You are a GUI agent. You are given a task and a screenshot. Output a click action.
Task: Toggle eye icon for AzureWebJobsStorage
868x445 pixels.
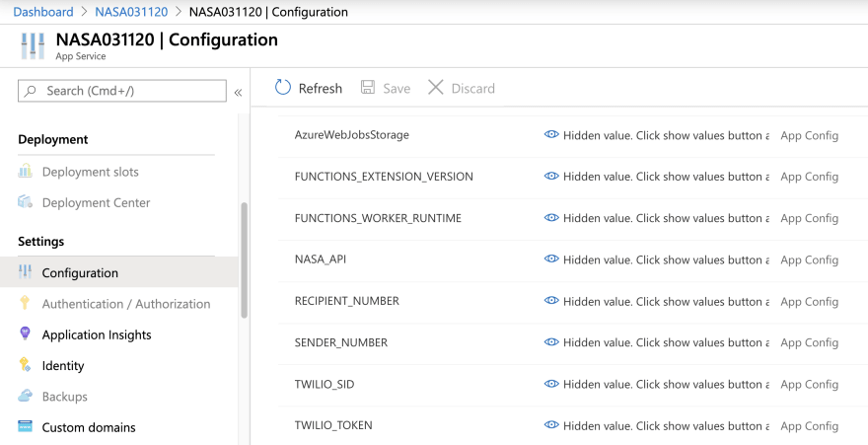coord(551,134)
